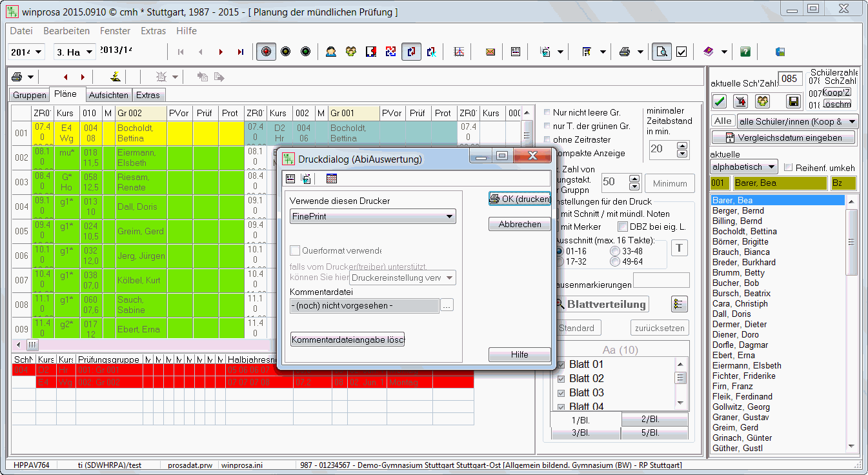Click the Abbrechen button in the print dialog
Image resolution: width=868 pixels, height=475 pixels.
(x=520, y=225)
